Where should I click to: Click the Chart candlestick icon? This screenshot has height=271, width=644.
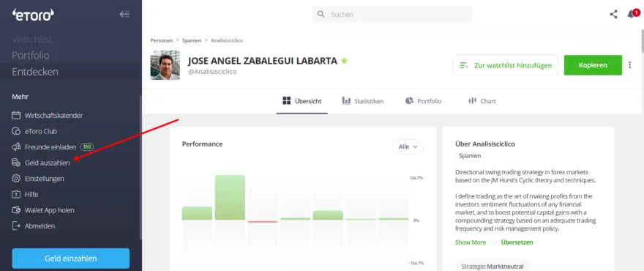click(472, 101)
